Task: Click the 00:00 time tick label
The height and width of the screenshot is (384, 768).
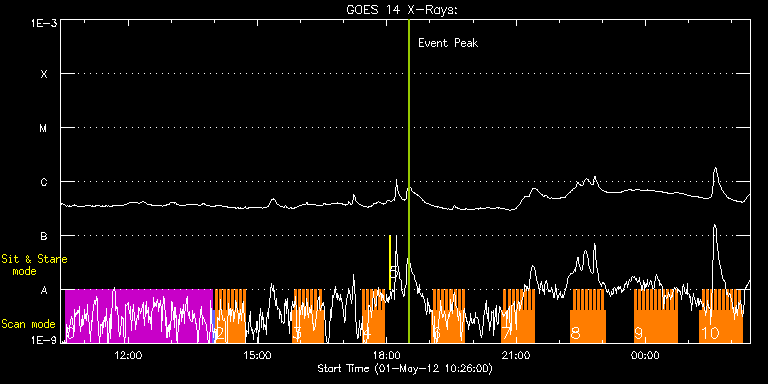Action: coord(646,355)
